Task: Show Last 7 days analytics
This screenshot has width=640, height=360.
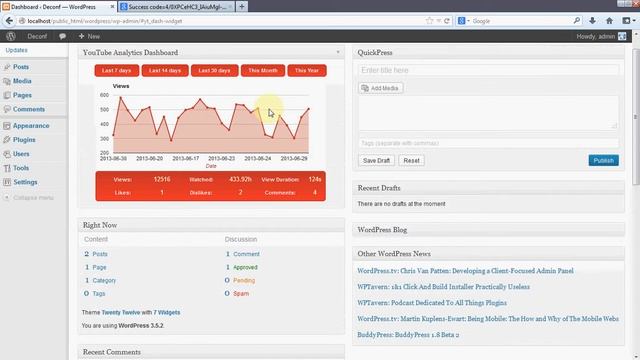Action: (x=116, y=71)
